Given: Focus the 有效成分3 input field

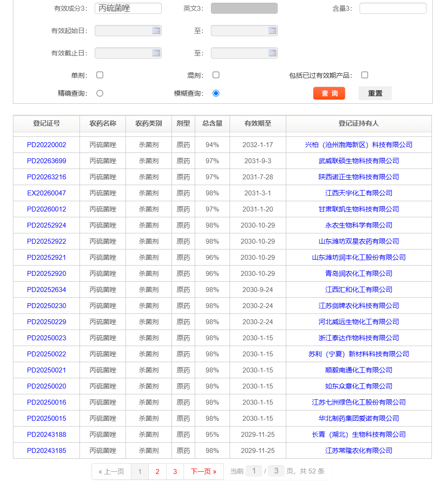Looking at the screenshot, I should coord(128,8).
